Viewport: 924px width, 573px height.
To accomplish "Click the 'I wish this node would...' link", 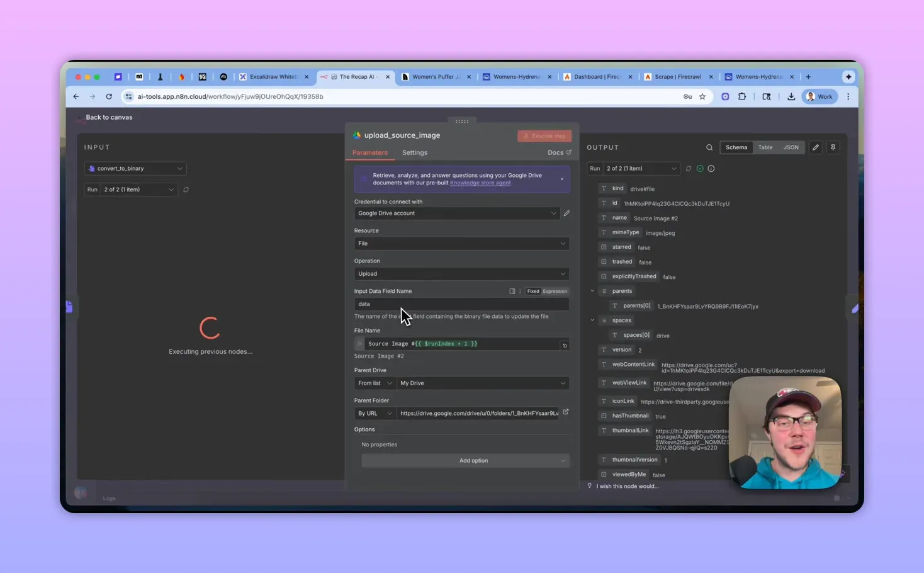I will [x=628, y=486].
